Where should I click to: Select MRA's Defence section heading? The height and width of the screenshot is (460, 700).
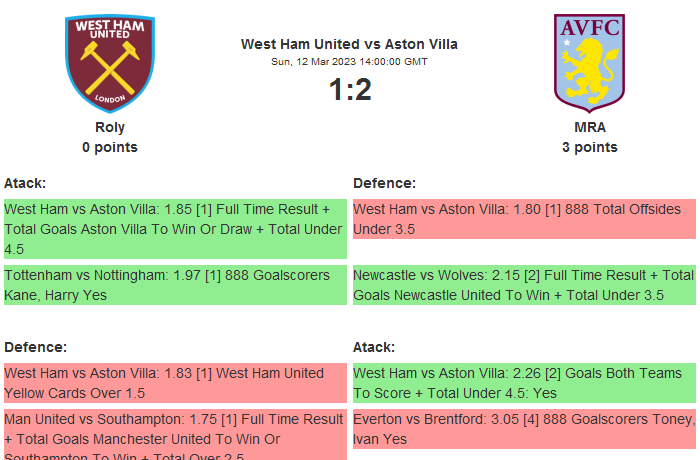[384, 183]
